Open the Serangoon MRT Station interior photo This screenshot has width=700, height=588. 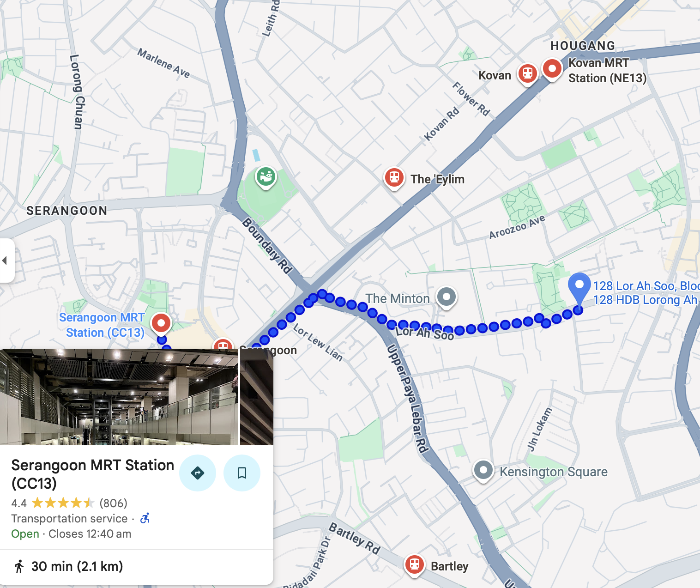pyautogui.click(x=119, y=397)
